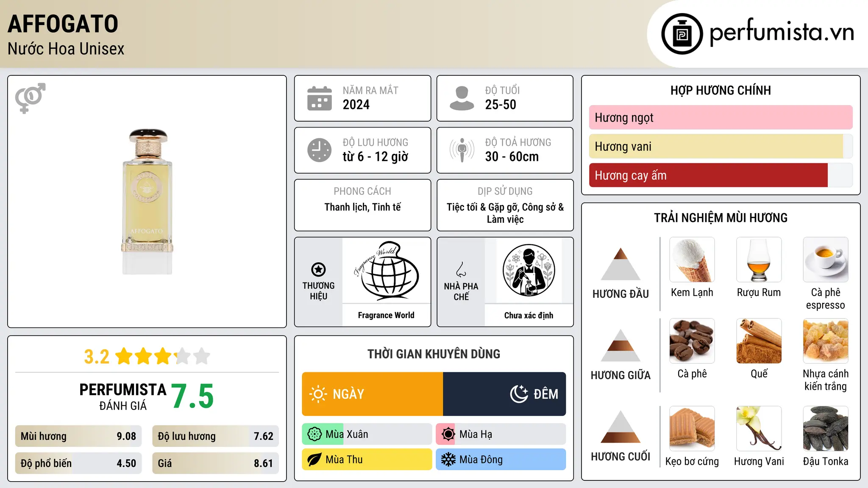Open the perfumista.vn site name

[782, 32]
